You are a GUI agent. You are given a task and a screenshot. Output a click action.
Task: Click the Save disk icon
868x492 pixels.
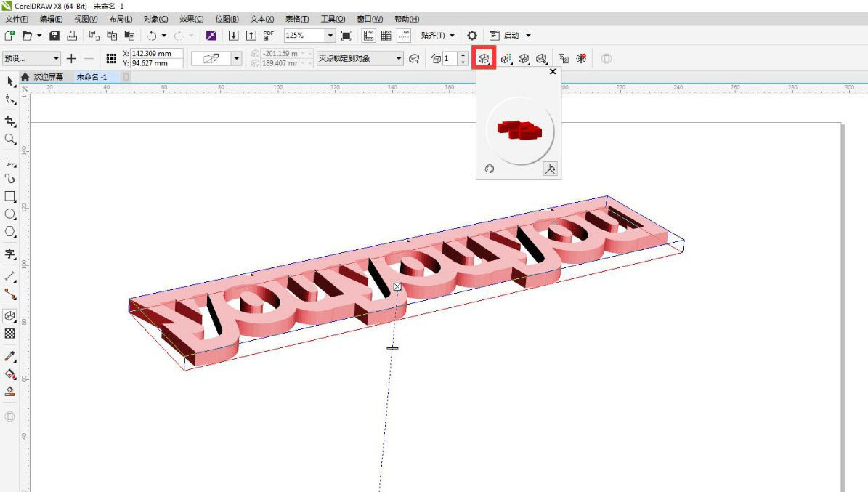coord(54,36)
